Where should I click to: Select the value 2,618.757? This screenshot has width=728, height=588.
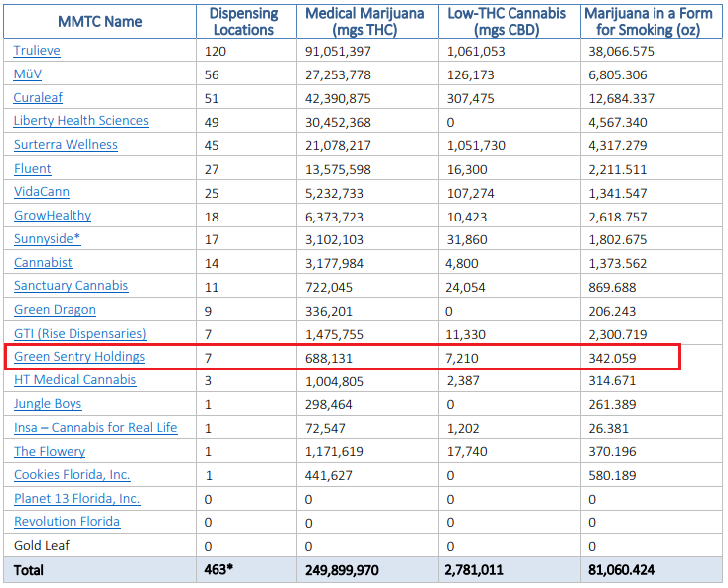(618, 217)
